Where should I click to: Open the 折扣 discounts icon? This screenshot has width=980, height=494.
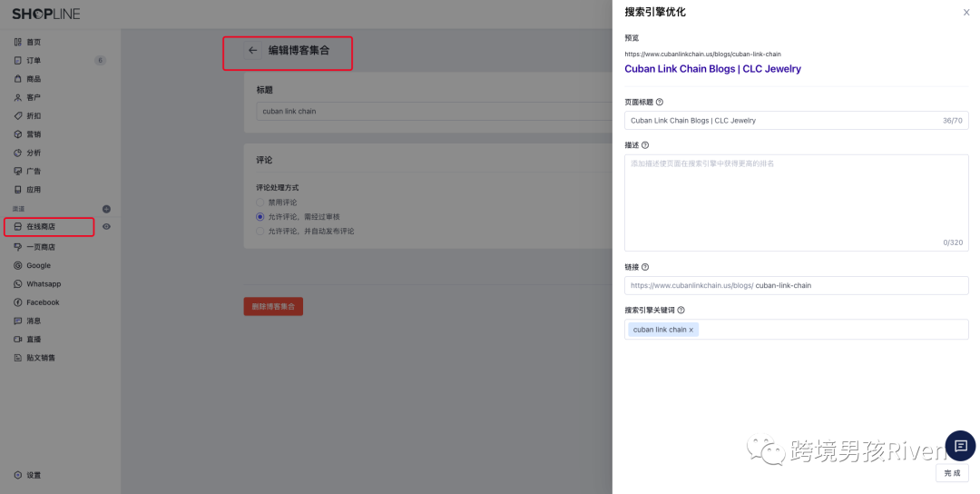pos(17,115)
